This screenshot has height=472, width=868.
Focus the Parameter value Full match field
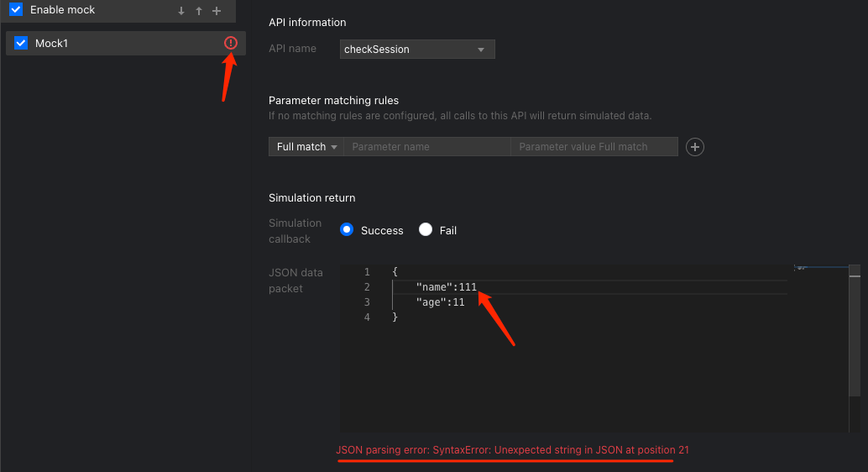coord(593,147)
